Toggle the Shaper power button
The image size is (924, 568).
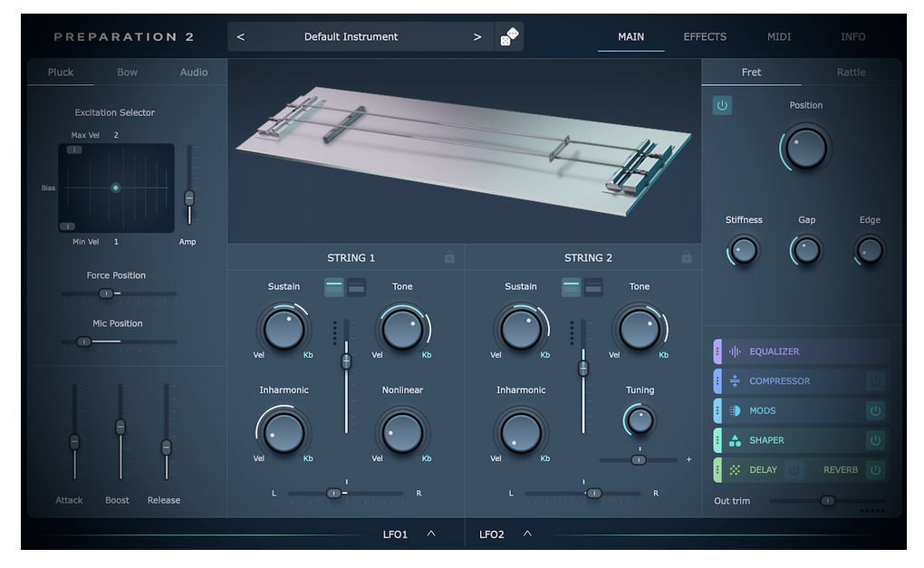[875, 440]
